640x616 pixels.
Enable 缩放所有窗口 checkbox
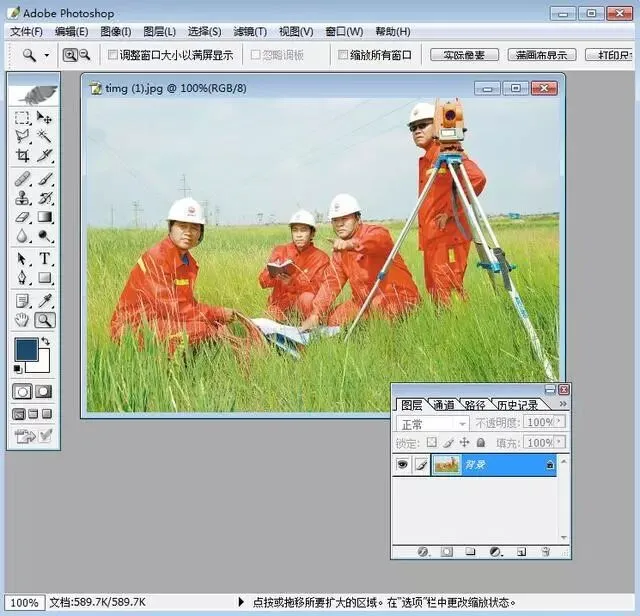(x=343, y=55)
